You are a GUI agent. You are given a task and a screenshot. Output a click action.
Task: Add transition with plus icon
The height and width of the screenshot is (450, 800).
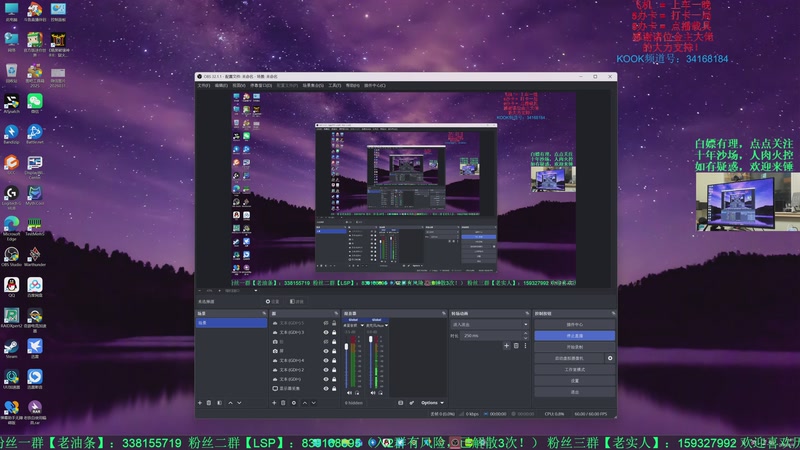tap(507, 346)
